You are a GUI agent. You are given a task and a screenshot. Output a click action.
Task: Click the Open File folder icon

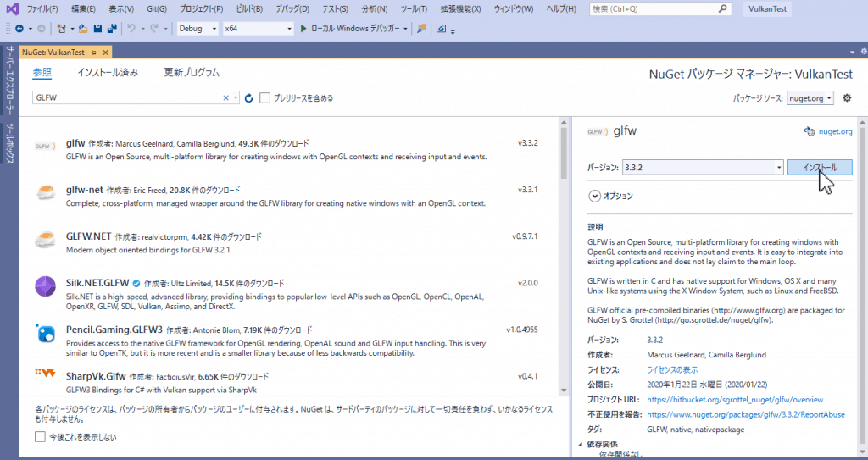(x=83, y=28)
